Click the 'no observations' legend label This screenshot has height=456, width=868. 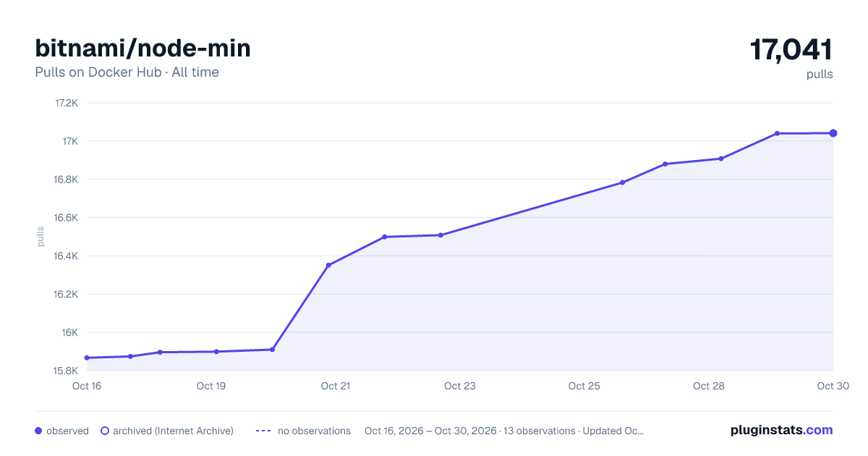click(x=314, y=431)
